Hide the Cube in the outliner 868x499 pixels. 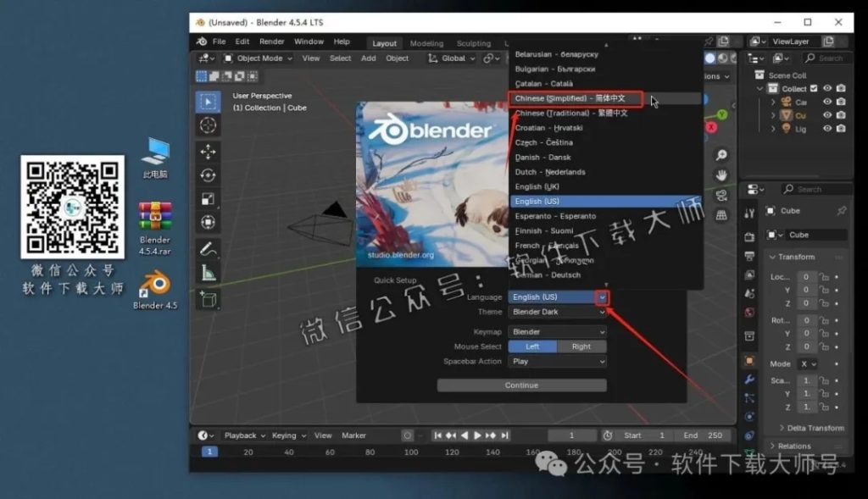click(x=826, y=115)
